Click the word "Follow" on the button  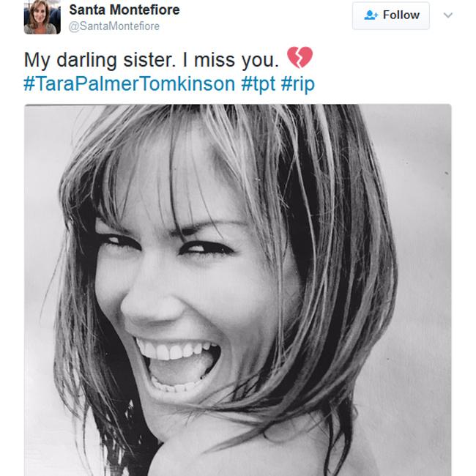pyautogui.click(x=401, y=15)
